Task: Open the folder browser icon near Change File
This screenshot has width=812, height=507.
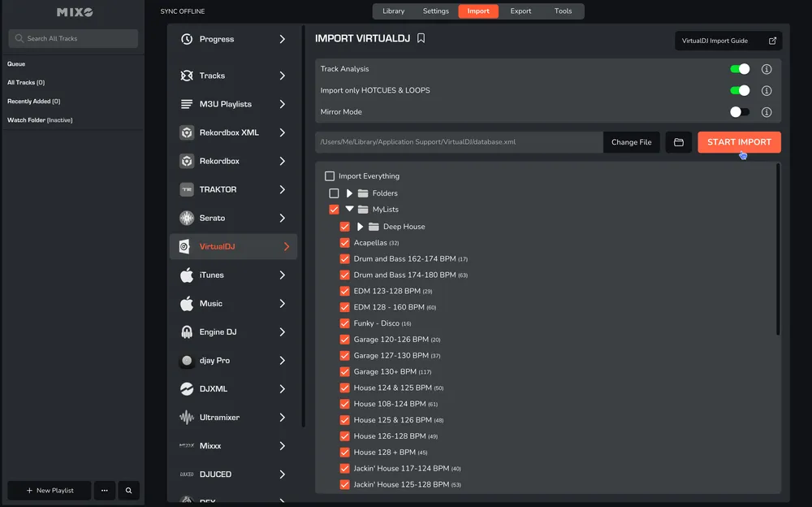Action: (678, 142)
